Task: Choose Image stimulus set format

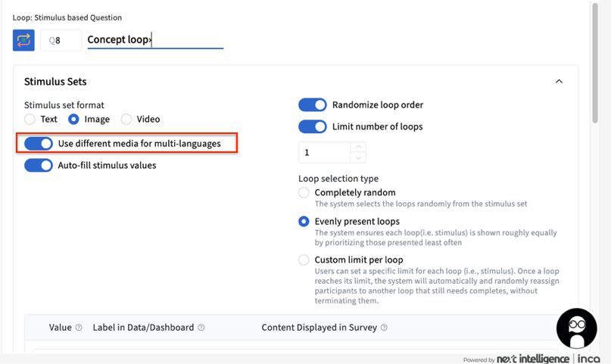Action: pyautogui.click(x=73, y=119)
